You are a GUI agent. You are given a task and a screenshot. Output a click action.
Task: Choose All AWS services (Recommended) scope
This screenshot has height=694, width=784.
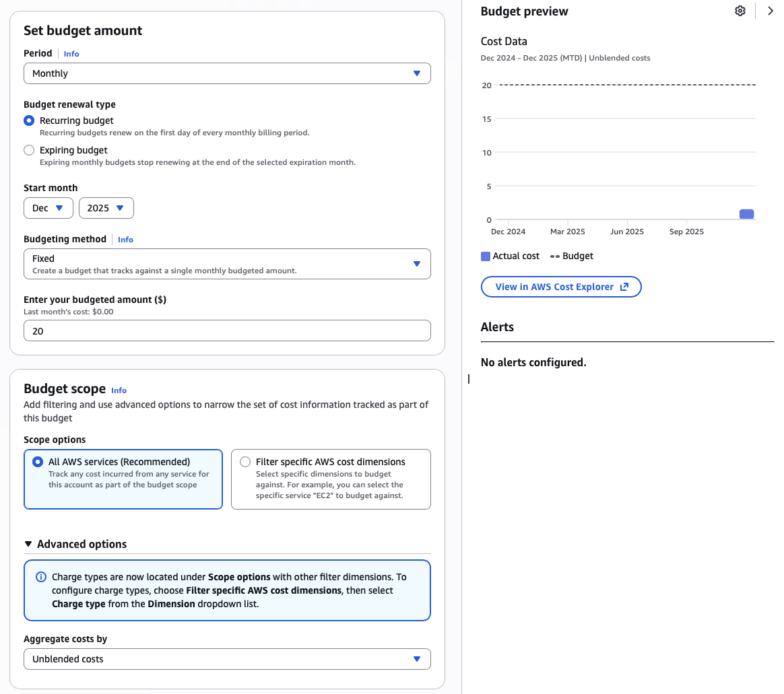pyautogui.click(x=38, y=462)
